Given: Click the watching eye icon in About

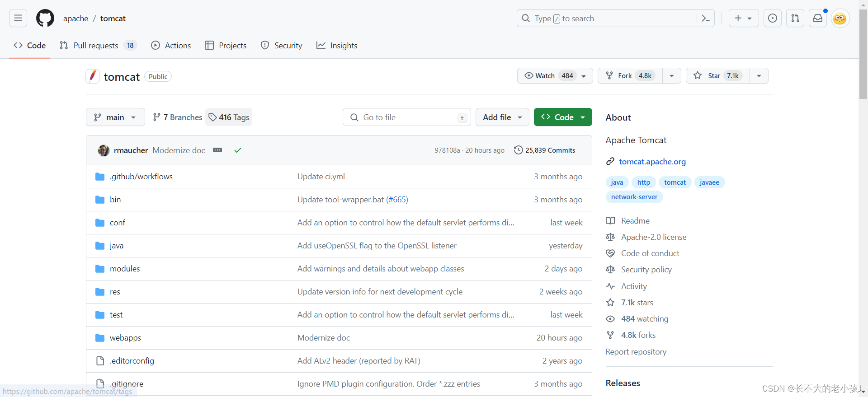Looking at the screenshot, I should tap(610, 319).
